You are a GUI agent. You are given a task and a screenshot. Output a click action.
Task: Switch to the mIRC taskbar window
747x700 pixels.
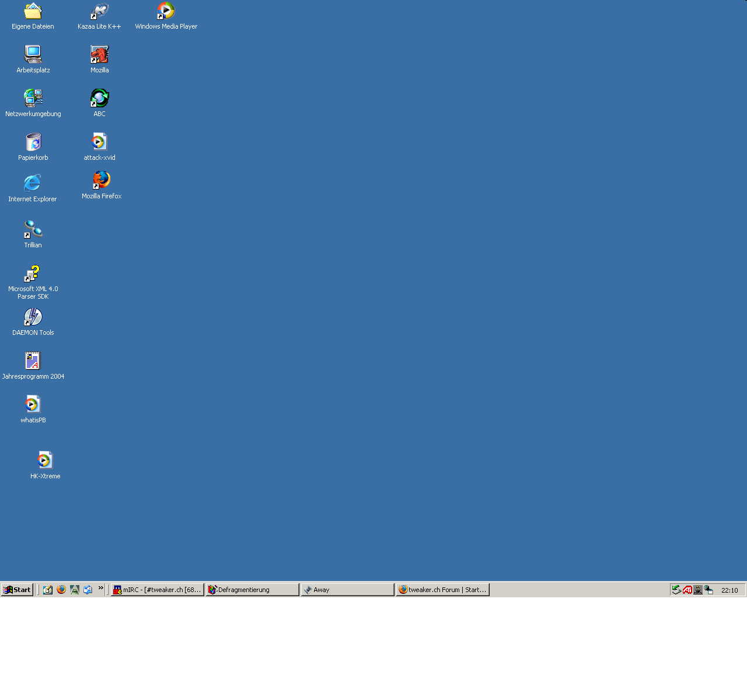point(158,590)
